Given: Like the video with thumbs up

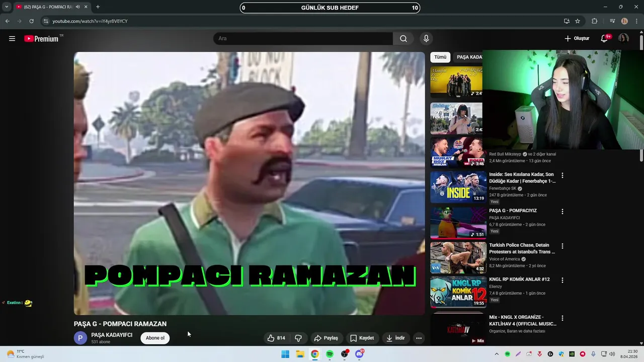Looking at the screenshot, I should click(x=276, y=338).
